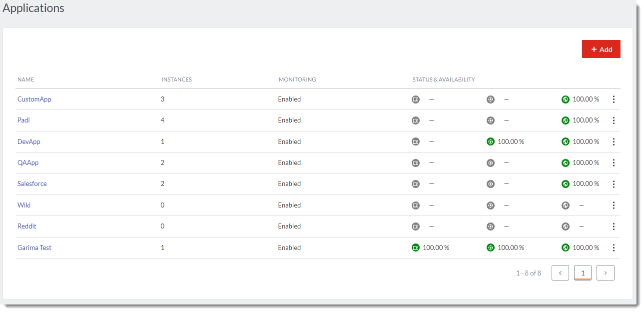644x312 pixels.
Task: Sort the table by the NAME column header
Action: [x=25, y=79]
